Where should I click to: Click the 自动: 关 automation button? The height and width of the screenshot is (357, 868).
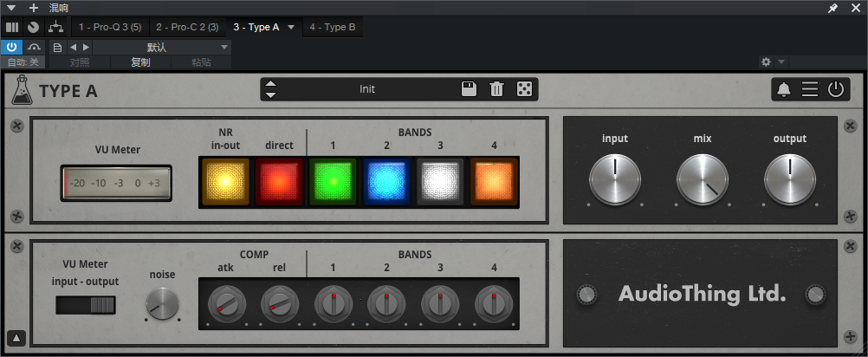pyautogui.click(x=23, y=62)
